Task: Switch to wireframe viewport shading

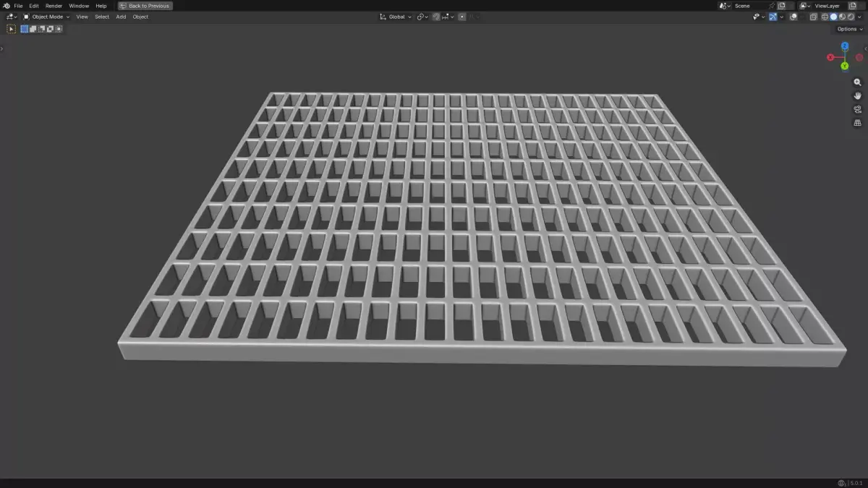Action: [x=825, y=17]
